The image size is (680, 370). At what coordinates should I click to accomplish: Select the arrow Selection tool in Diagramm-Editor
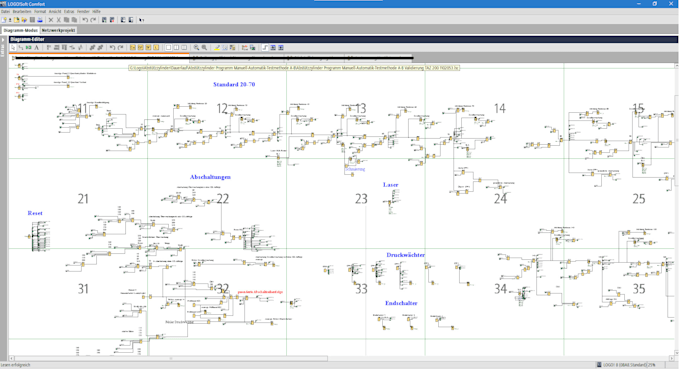pos(13,48)
